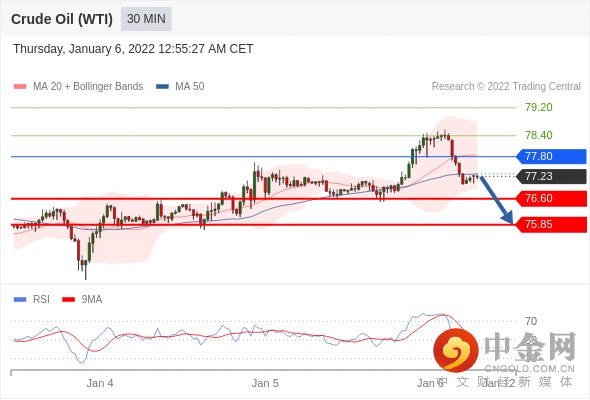Click the 9MA red legend swatch
Image resolution: width=590 pixels, height=400 pixels.
[68, 300]
